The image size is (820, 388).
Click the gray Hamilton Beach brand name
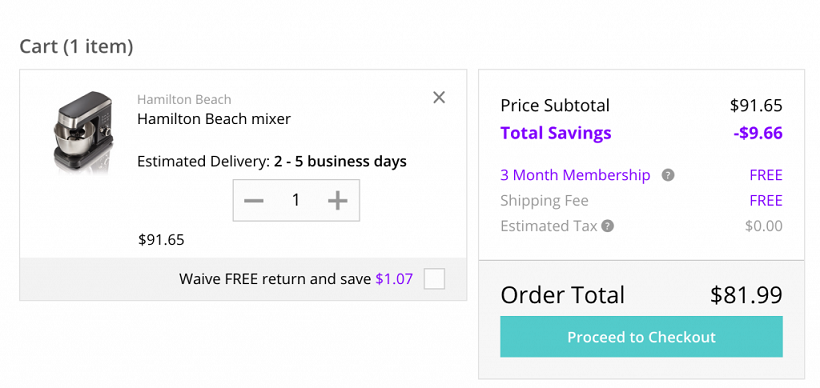tap(184, 99)
